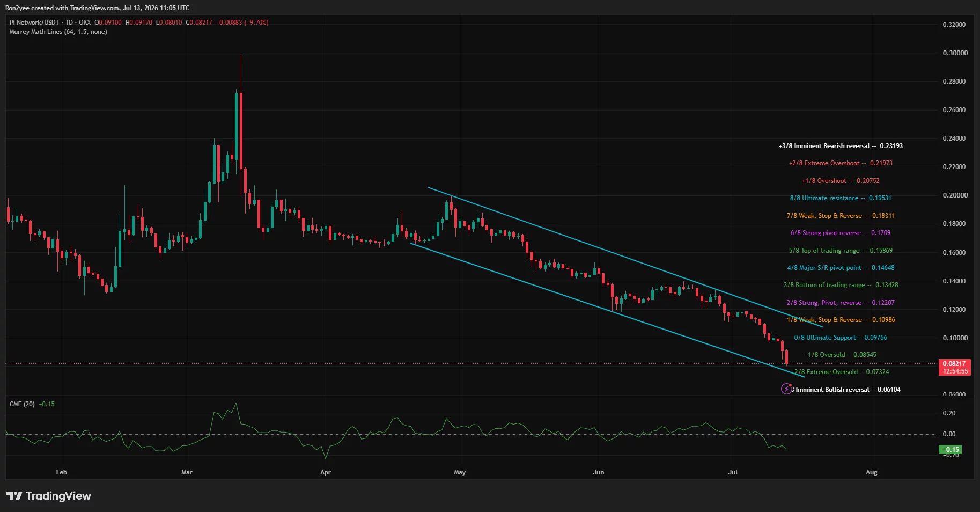Click the -2/8 Extreme Oversold 0.07324 label
Image resolution: width=980 pixels, height=512 pixels.
pyautogui.click(x=841, y=372)
